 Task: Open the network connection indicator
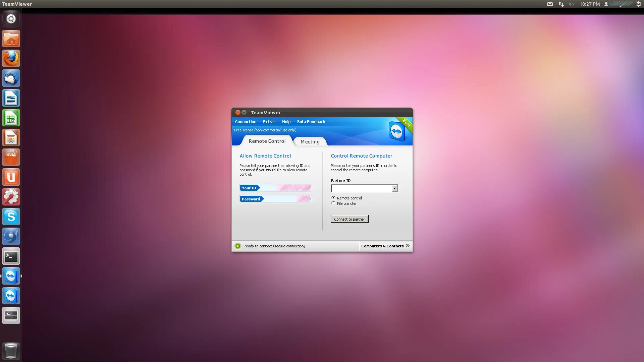click(x=561, y=4)
